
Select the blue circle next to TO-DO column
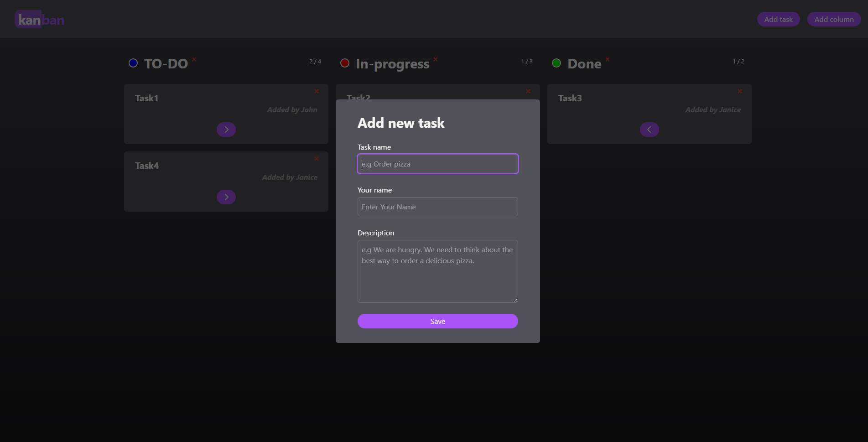(x=133, y=63)
